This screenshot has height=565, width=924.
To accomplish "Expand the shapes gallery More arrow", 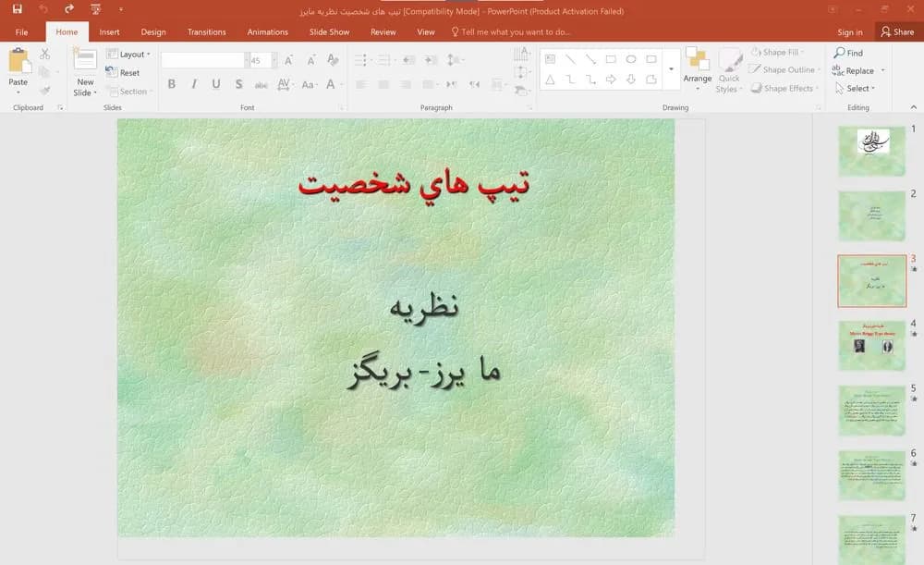I will pos(671,69).
